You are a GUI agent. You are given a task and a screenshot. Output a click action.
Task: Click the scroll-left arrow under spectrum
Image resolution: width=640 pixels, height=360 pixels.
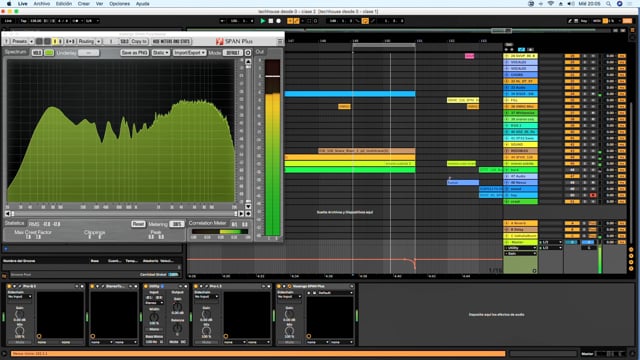coord(7,213)
